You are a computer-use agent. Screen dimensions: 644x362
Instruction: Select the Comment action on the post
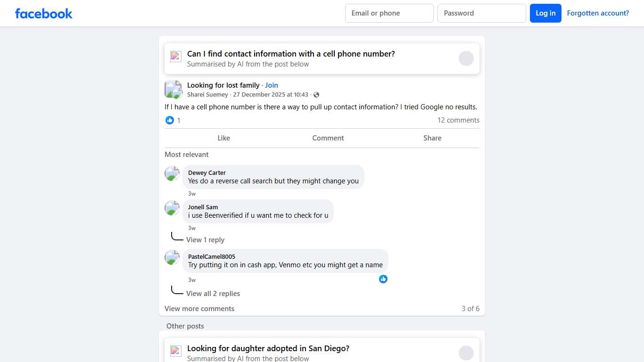[328, 138]
